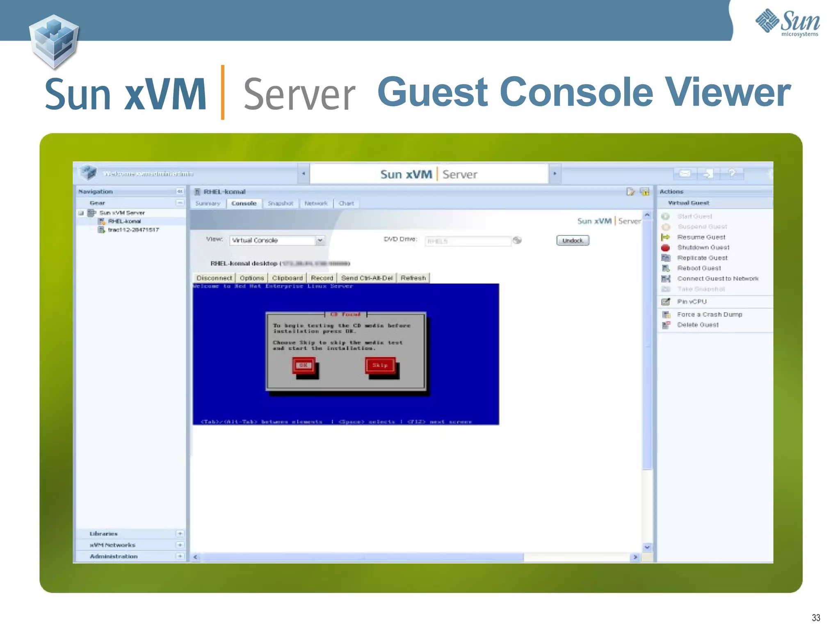840x630 pixels.
Task: Click the Reboot Guest icon
Action: [666, 268]
